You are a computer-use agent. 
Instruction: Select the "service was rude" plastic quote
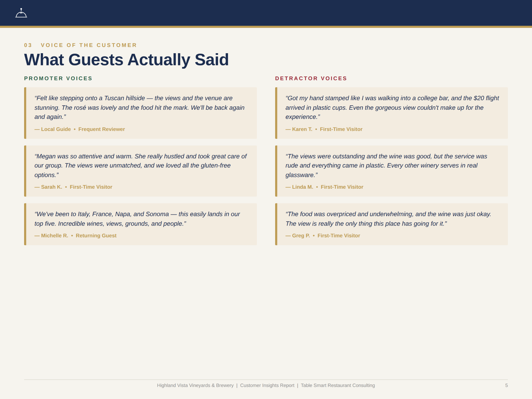386,165
